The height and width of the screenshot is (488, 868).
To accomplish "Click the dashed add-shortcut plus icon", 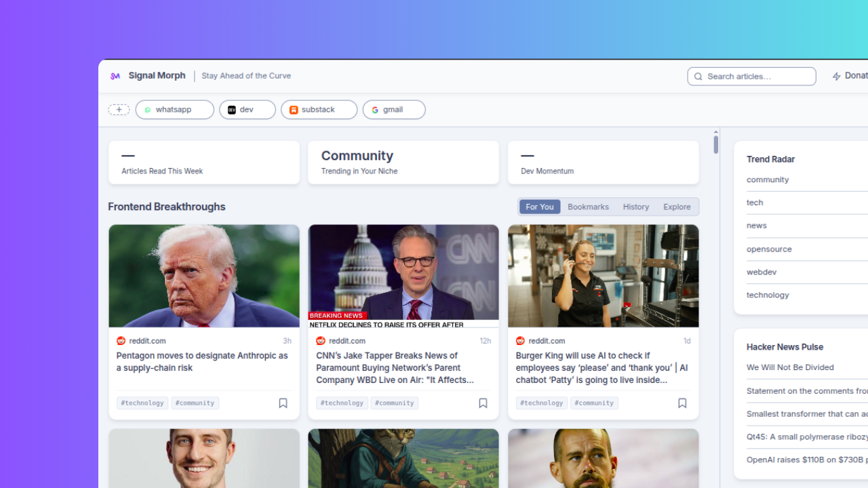I will (x=119, y=110).
